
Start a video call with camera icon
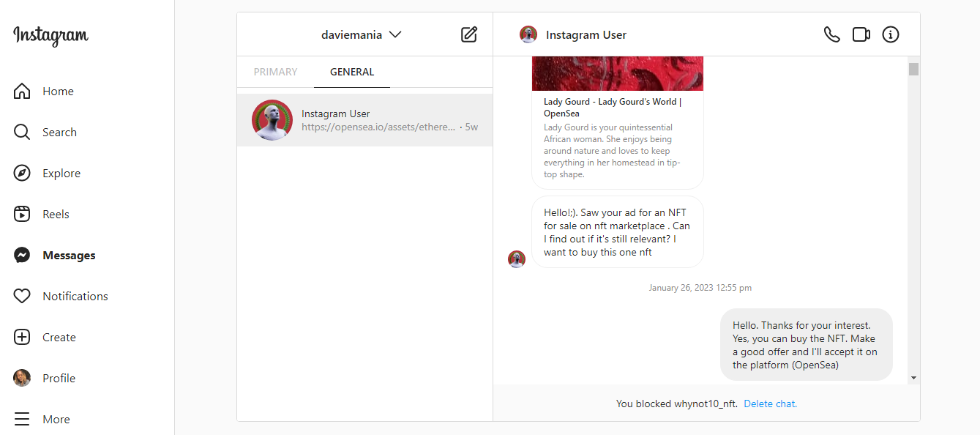coord(861,34)
